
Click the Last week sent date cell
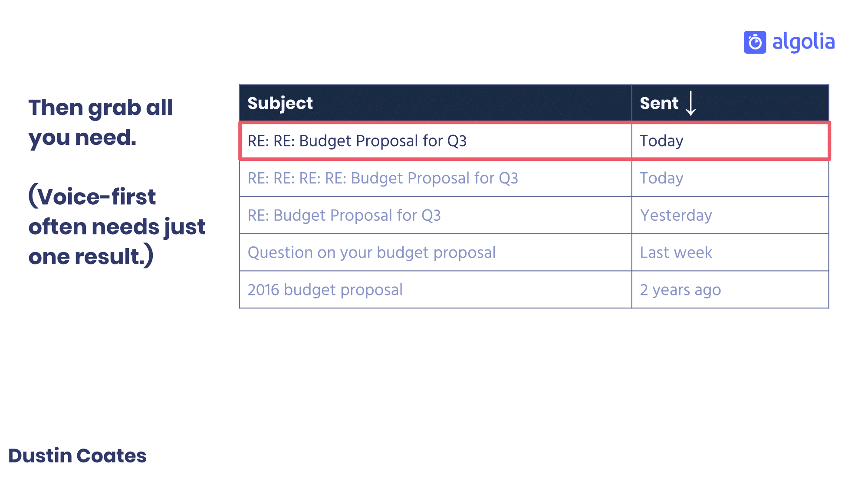click(x=676, y=252)
